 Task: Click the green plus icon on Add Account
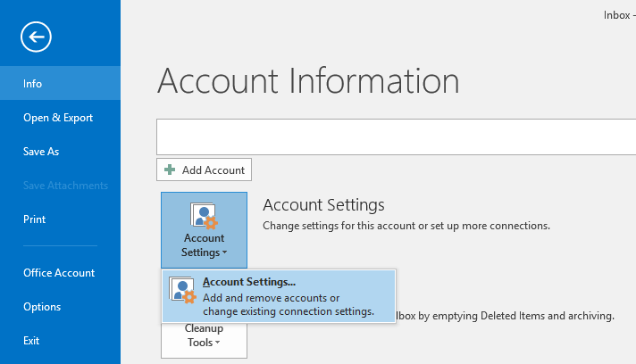[170, 170]
